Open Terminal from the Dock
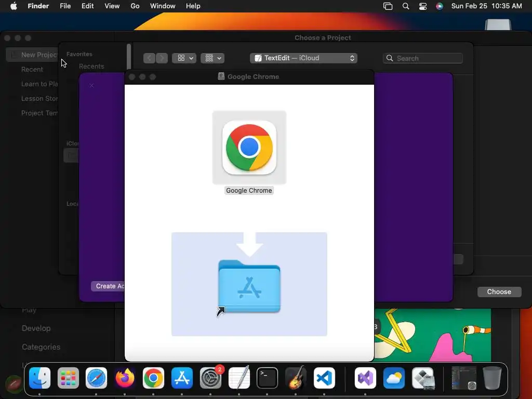 tap(267, 378)
